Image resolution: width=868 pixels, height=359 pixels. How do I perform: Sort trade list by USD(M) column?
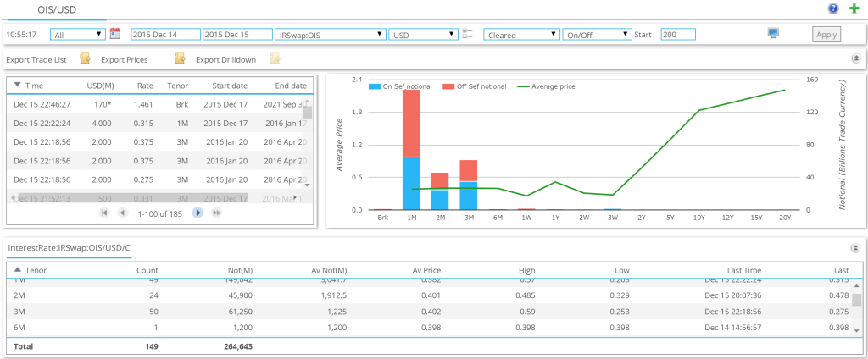(x=100, y=86)
